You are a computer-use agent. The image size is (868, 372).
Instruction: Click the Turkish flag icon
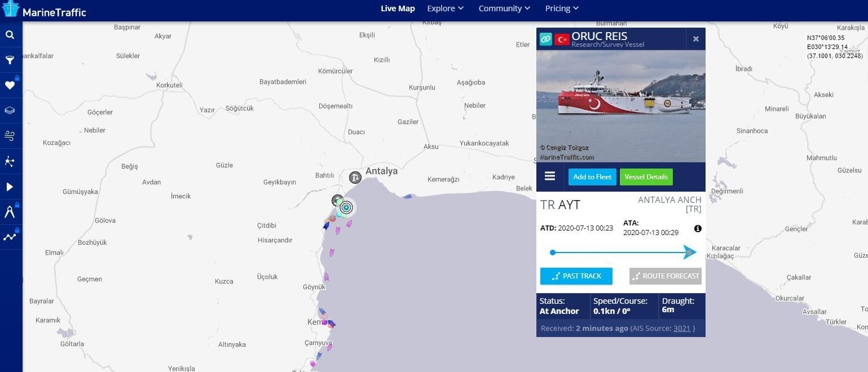562,39
